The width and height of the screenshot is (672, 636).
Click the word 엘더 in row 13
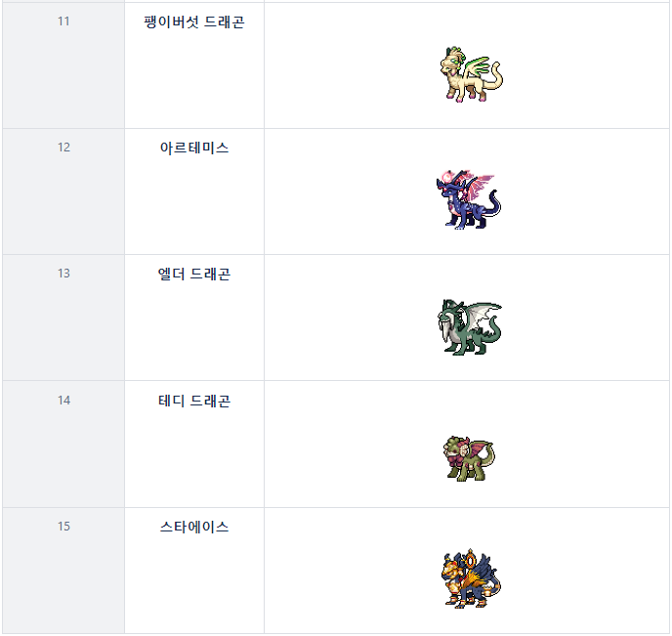(x=172, y=275)
